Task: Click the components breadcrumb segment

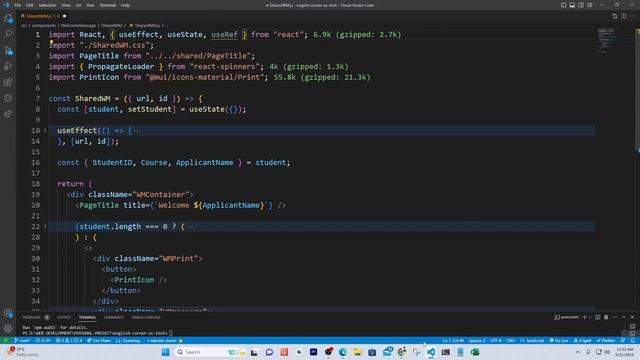Action: (44, 25)
